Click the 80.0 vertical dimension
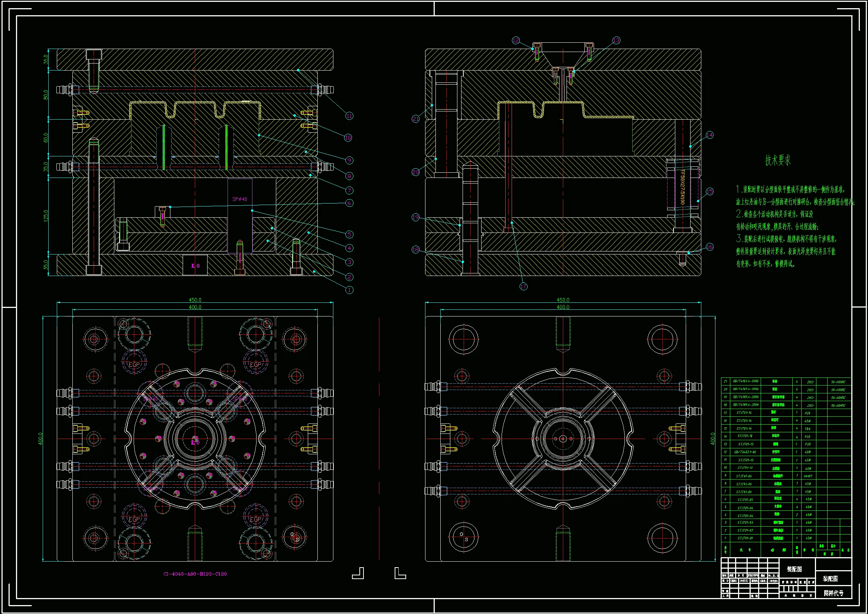The width and height of the screenshot is (868, 614). pos(46,95)
